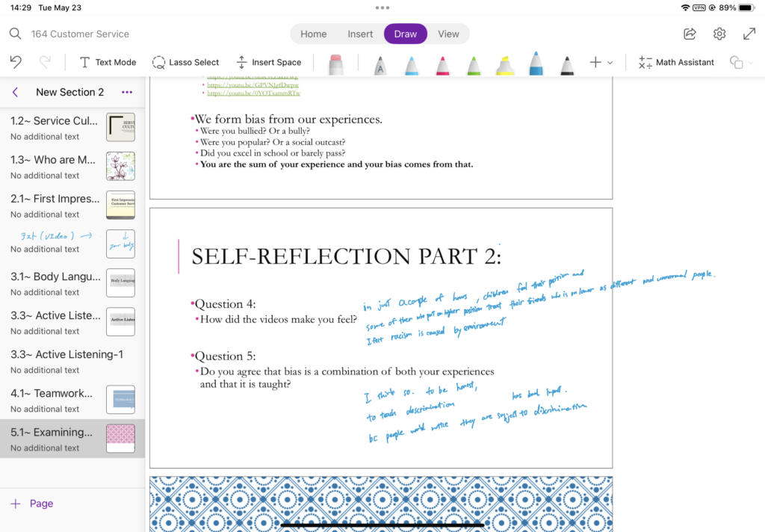Viewport: 765px width, 532px height.
Task: Open settings gear icon
Action: tap(719, 34)
